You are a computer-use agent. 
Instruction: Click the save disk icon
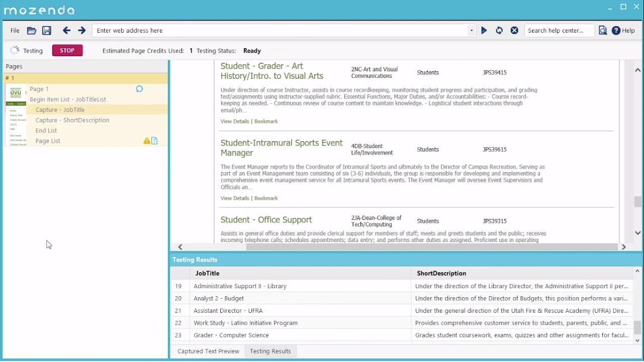[47, 31]
